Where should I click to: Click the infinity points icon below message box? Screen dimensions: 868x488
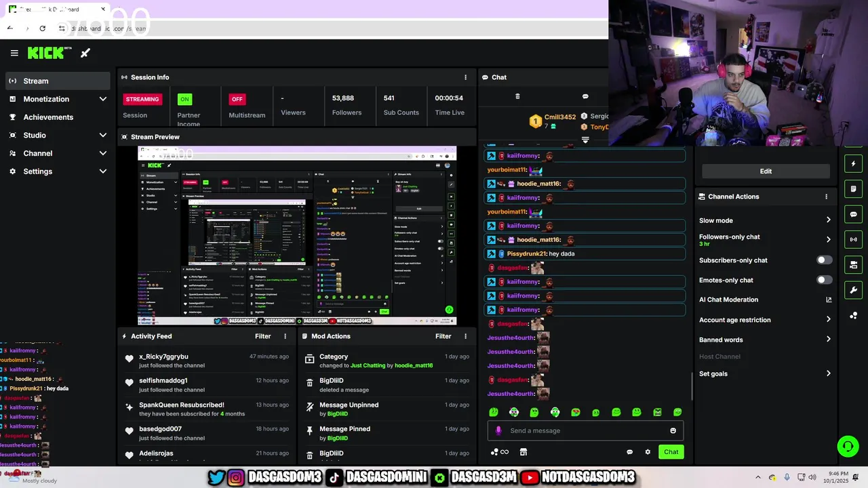(x=500, y=452)
